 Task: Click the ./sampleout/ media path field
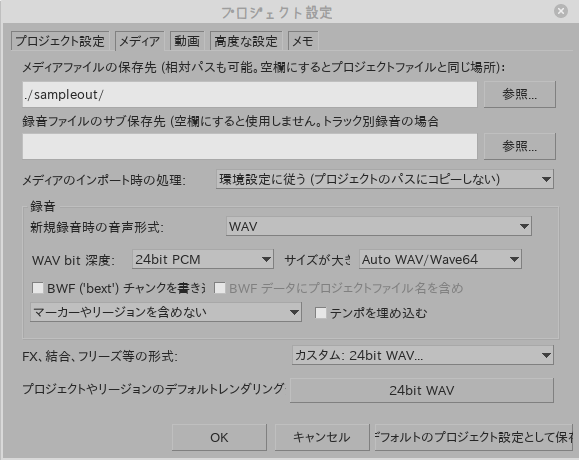pyautogui.click(x=250, y=95)
